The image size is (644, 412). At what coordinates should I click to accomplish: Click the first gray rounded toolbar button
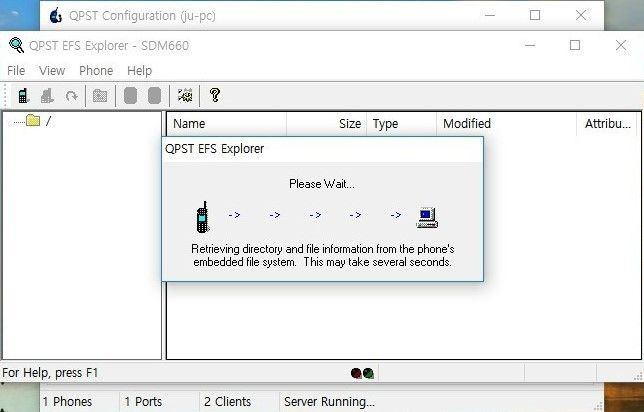pos(130,95)
